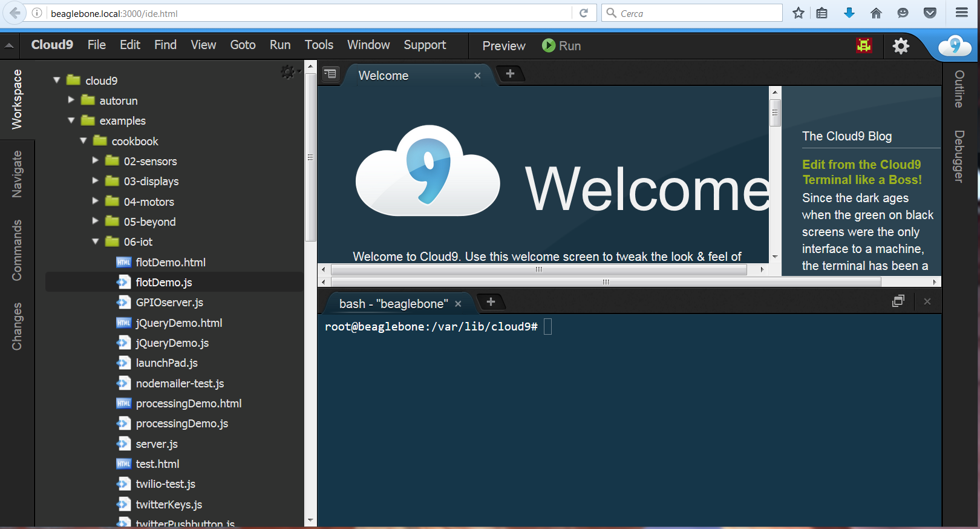This screenshot has width=980, height=529.
Task: Toggle the Debugger side panel
Action: [959, 156]
